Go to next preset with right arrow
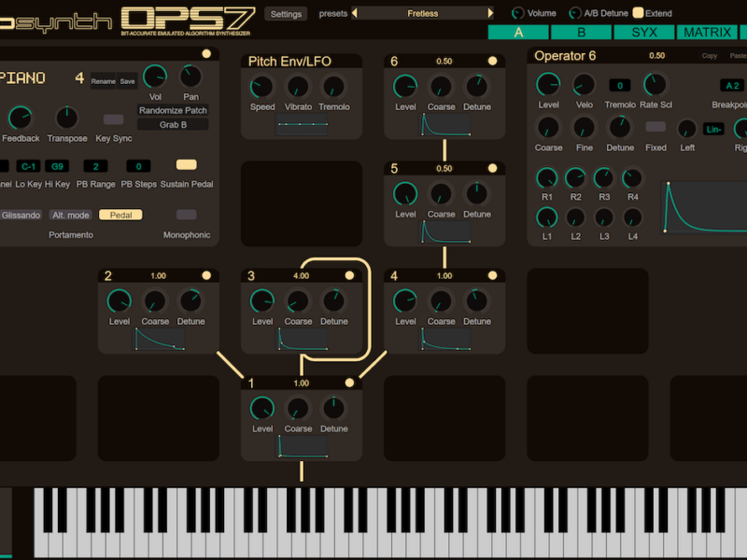Screen dimensions: 747x560 pyautogui.click(x=491, y=13)
